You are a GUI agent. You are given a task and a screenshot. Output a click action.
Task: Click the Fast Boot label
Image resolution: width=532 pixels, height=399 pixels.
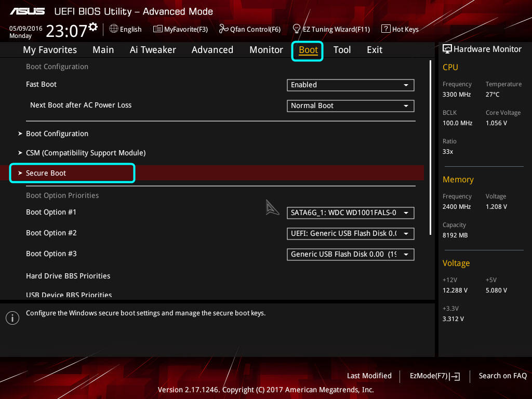(42, 84)
